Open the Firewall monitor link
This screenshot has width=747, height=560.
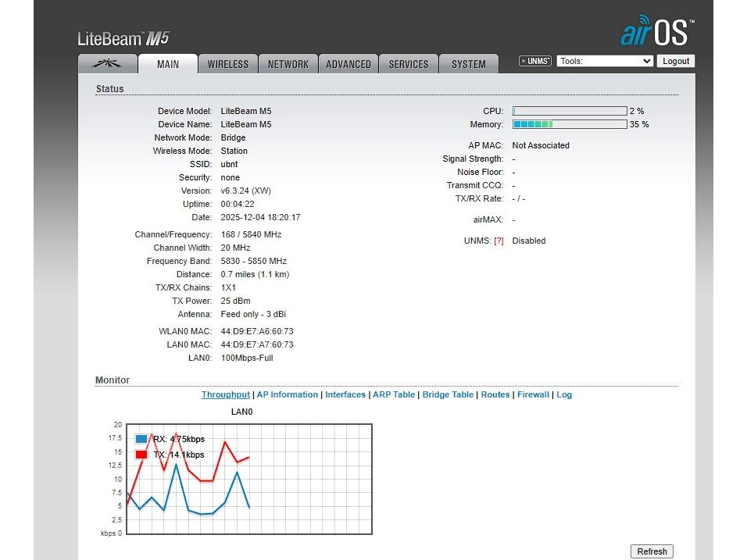pos(533,395)
